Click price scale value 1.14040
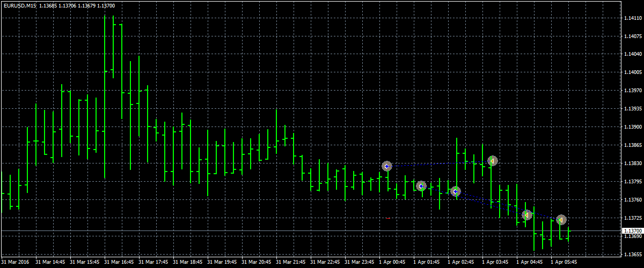644x268 pixels. [x=633, y=54]
